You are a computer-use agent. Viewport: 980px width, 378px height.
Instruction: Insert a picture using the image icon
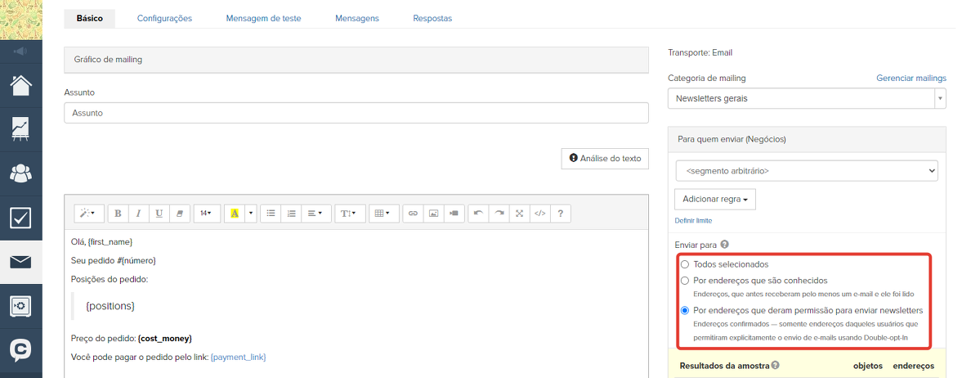(x=433, y=214)
